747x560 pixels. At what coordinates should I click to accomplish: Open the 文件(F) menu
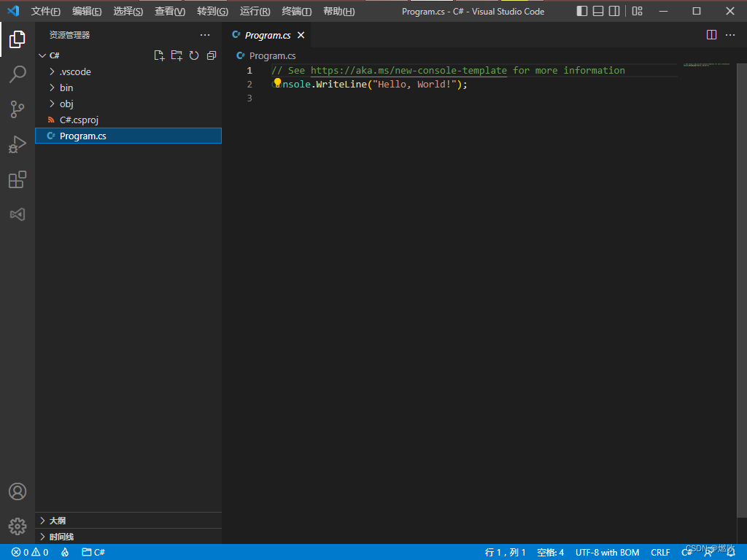(x=46, y=11)
